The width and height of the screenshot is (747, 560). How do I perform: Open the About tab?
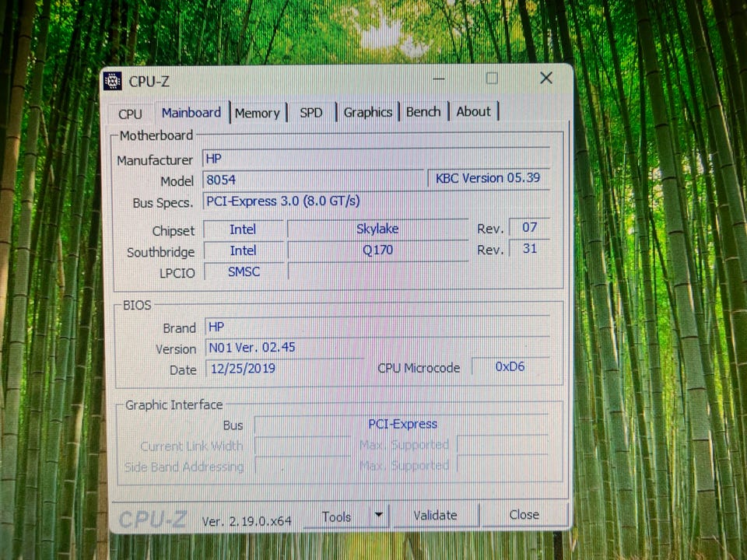pos(474,111)
